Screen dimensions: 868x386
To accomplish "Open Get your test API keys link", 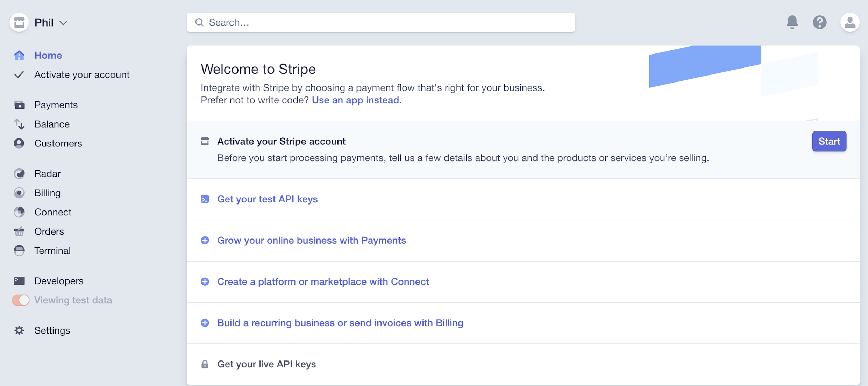I will coord(268,199).
